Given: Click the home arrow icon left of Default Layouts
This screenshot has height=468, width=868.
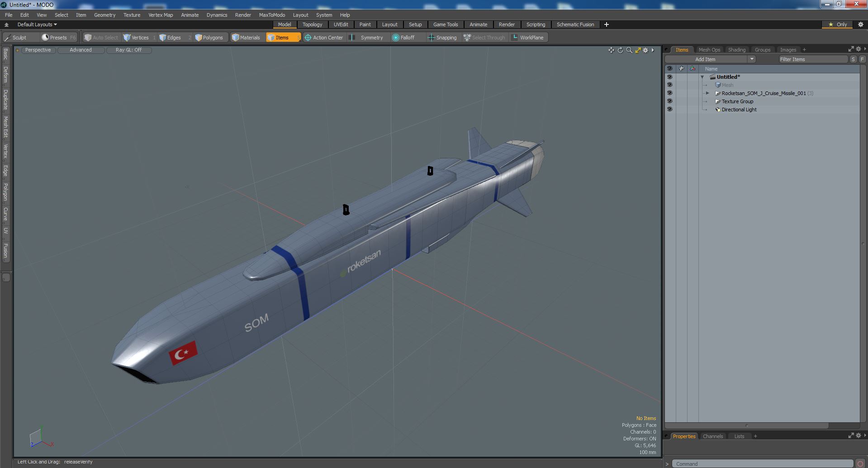Looking at the screenshot, I should click(6, 24).
